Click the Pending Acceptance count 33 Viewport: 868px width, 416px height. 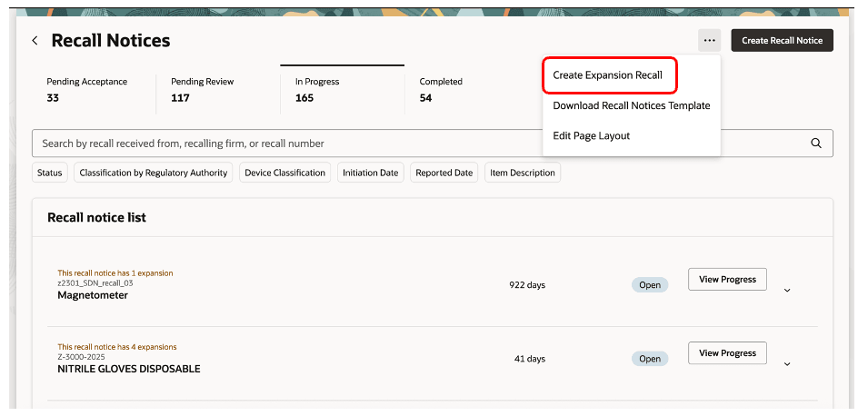53,98
